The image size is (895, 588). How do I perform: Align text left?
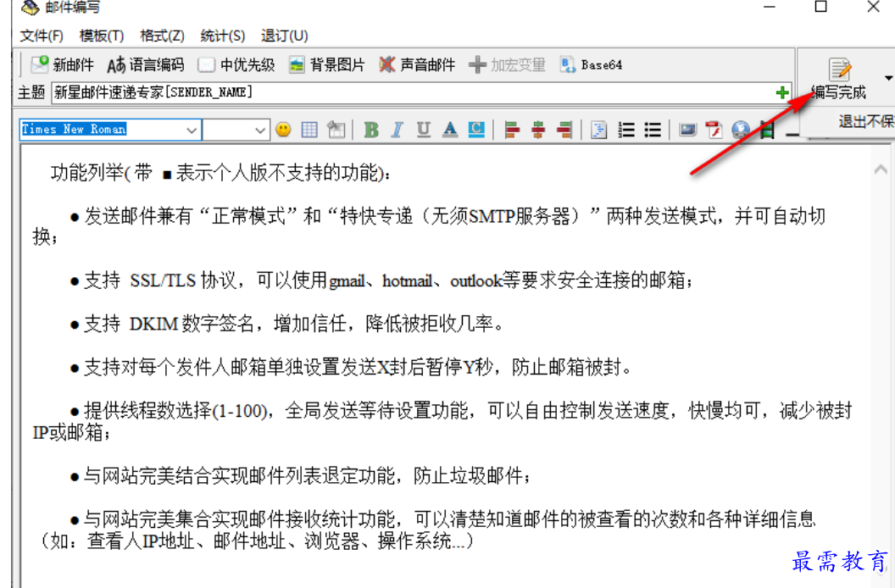[x=512, y=130]
